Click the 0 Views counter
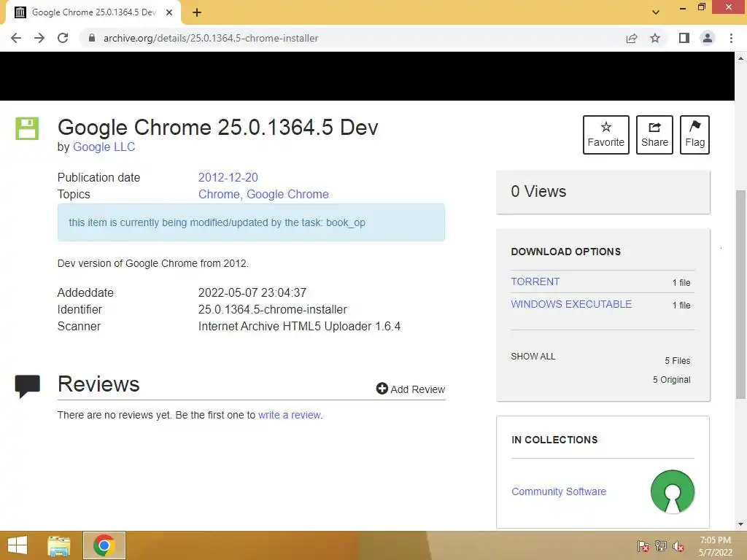The image size is (747, 560). coord(539,192)
